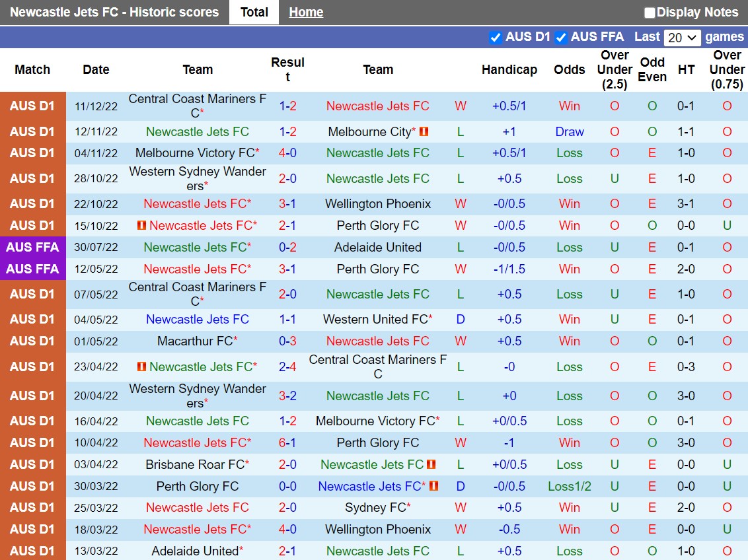The height and width of the screenshot is (560, 748).
Task: Switch to the Total tab
Action: (x=254, y=13)
